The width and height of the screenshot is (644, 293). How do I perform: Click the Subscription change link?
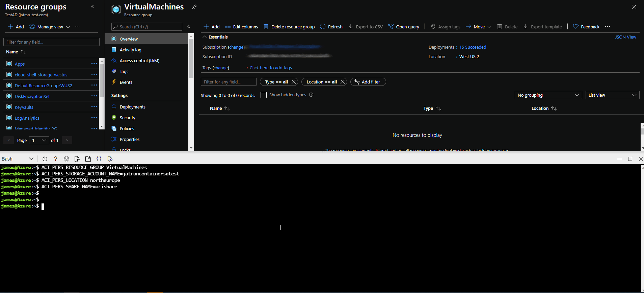pos(237,47)
